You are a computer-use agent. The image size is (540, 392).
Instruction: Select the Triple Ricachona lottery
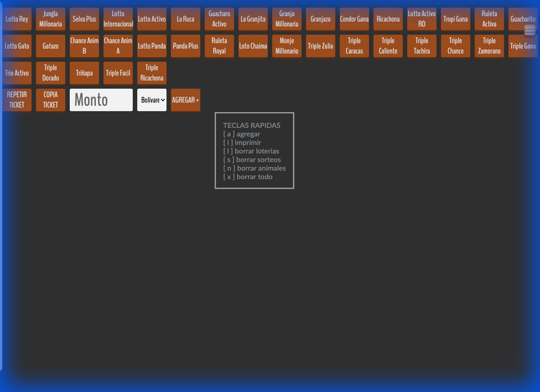coord(152,73)
